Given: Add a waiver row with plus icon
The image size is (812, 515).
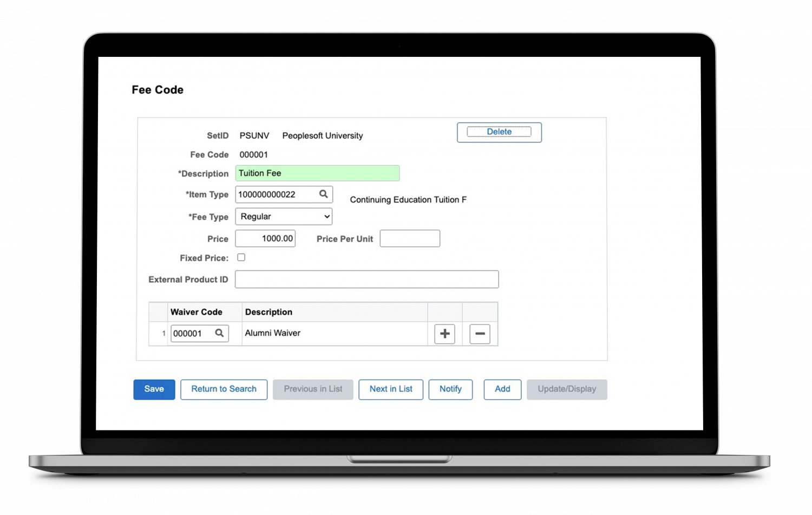Looking at the screenshot, I should pyautogui.click(x=444, y=334).
